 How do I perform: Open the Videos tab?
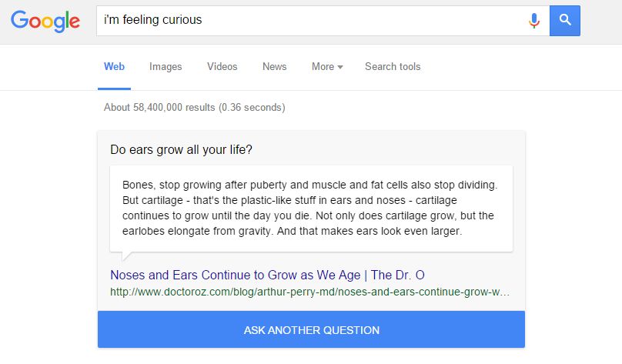222,67
